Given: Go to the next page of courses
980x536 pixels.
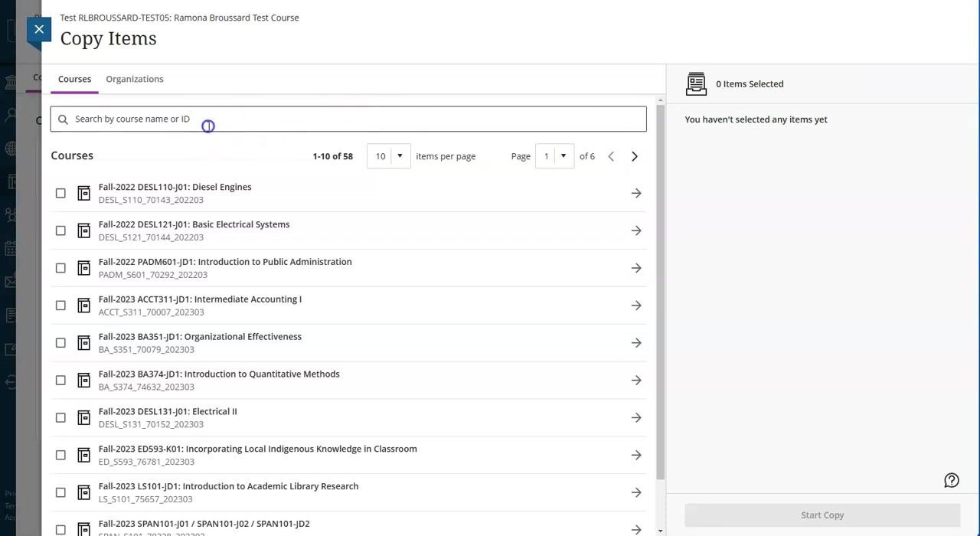Looking at the screenshot, I should (x=635, y=156).
